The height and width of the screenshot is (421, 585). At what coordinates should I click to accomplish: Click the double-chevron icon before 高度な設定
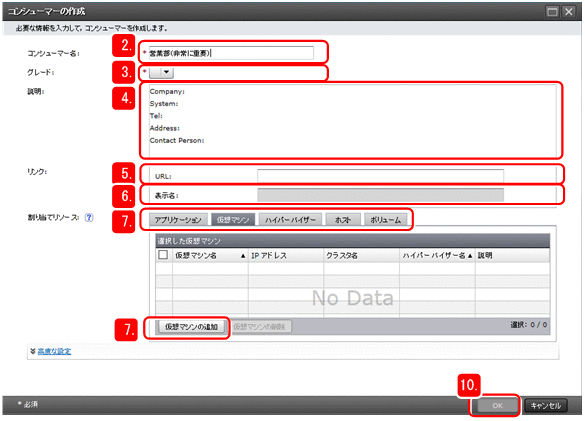point(33,351)
